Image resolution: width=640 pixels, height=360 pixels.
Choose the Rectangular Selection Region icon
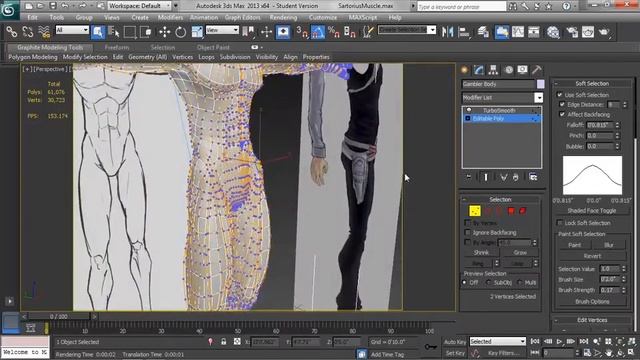(x=130, y=32)
